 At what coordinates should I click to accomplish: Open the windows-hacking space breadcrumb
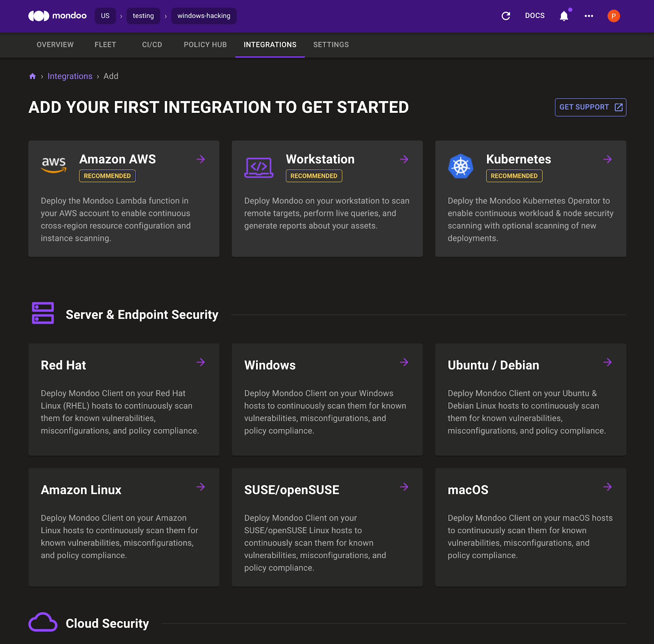204,16
